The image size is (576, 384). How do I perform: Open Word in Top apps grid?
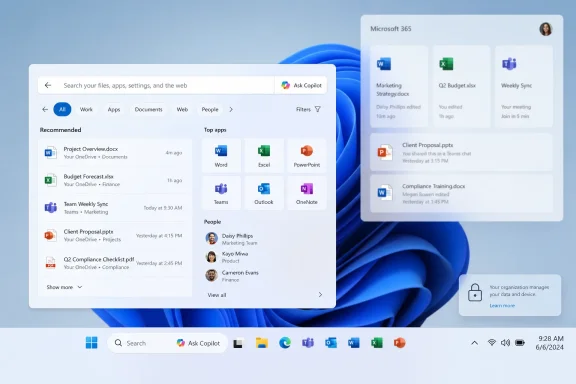(x=221, y=156)
